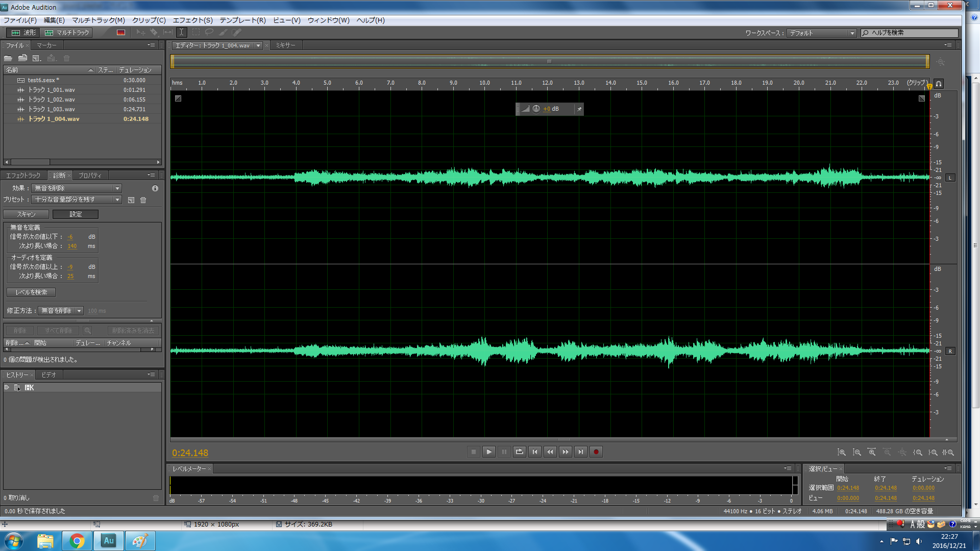Open the ファイル(F) menu
Image resolution: width=980 pixels, height=551 pixels.
point(20,20)
